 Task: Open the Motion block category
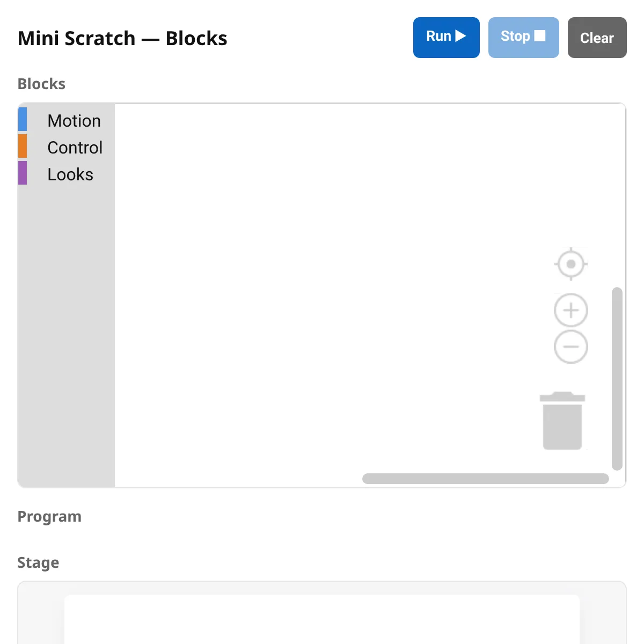pos(74,121)
